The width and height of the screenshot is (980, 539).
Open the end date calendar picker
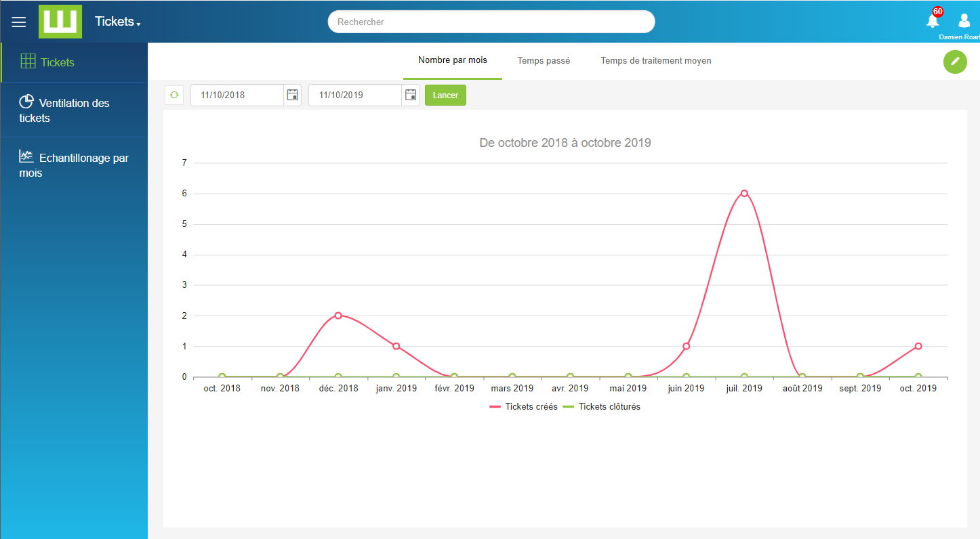(x=411, y=95)
